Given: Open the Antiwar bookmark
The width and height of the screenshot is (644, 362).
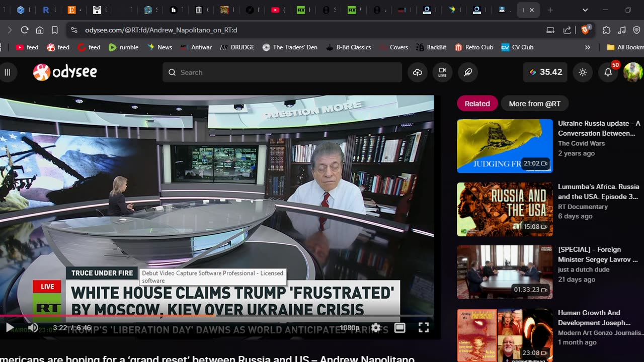Looking at the screenshot, I should (196, 47).
